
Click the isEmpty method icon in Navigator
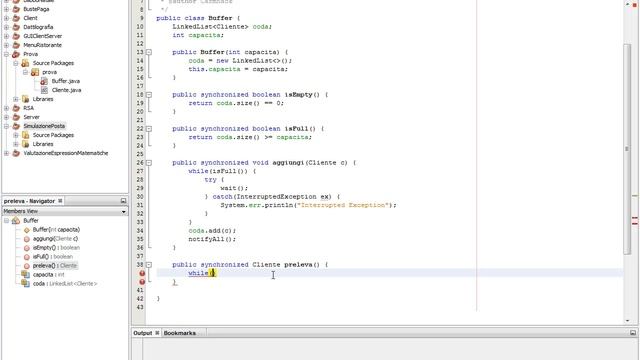pos(27,248)
